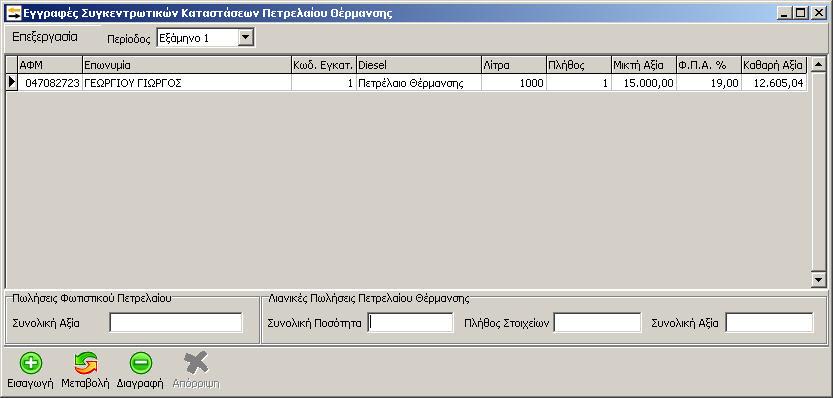Click the Πλήθος Στοιχείων input field
The width and height of the screenshot is (833, 398).
597,323
